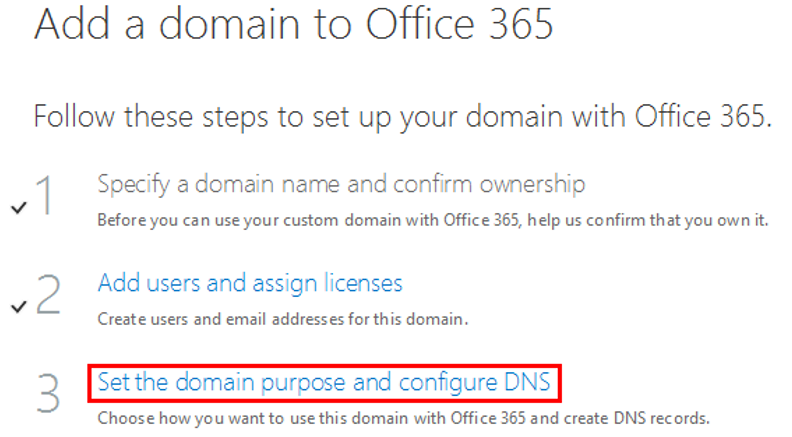Screen dimensions: 792x437
Task: Click the checkmark beside step 2
Action: [18, 306]
